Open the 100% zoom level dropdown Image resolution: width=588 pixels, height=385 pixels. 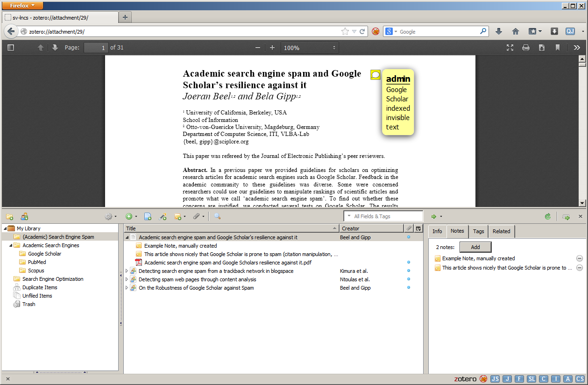[x=310, y=48]
